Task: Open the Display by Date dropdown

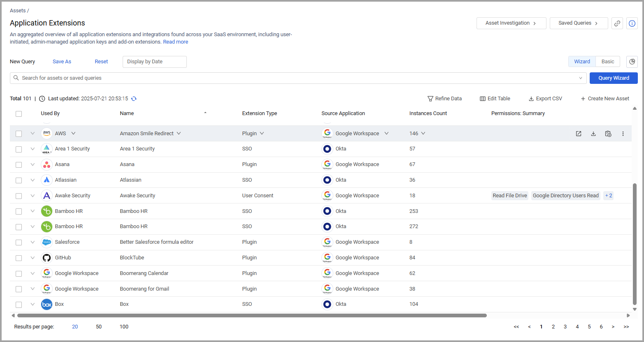Action: pyautogui.click(x=155, y=62)
